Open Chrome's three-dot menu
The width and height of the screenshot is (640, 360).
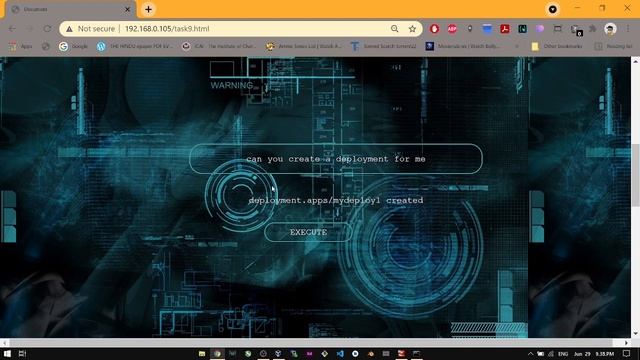pyautogui.click(x=628, y=29)
